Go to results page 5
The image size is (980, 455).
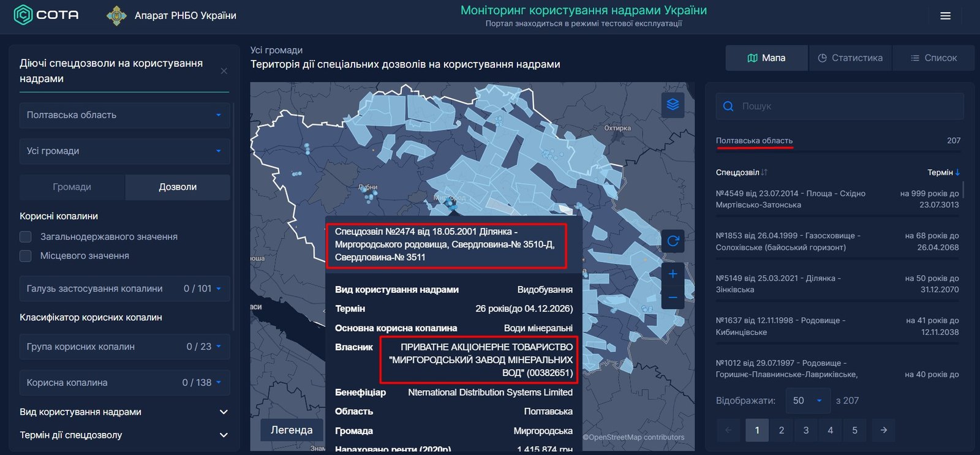click(x=855, y=431)
